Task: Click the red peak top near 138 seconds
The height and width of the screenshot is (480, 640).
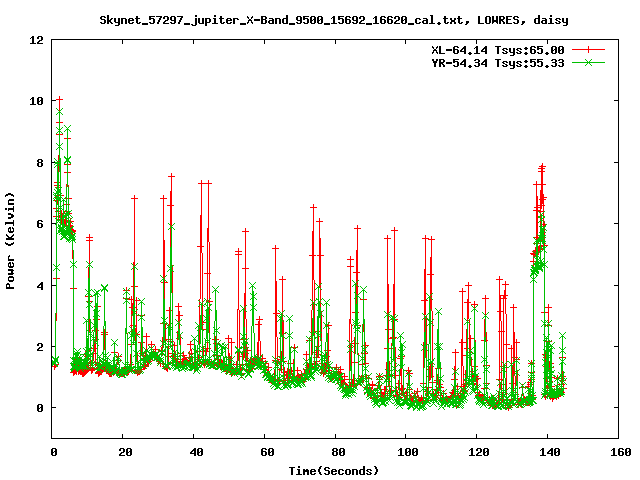Action: pyautogui.click(x=542, y=166)
